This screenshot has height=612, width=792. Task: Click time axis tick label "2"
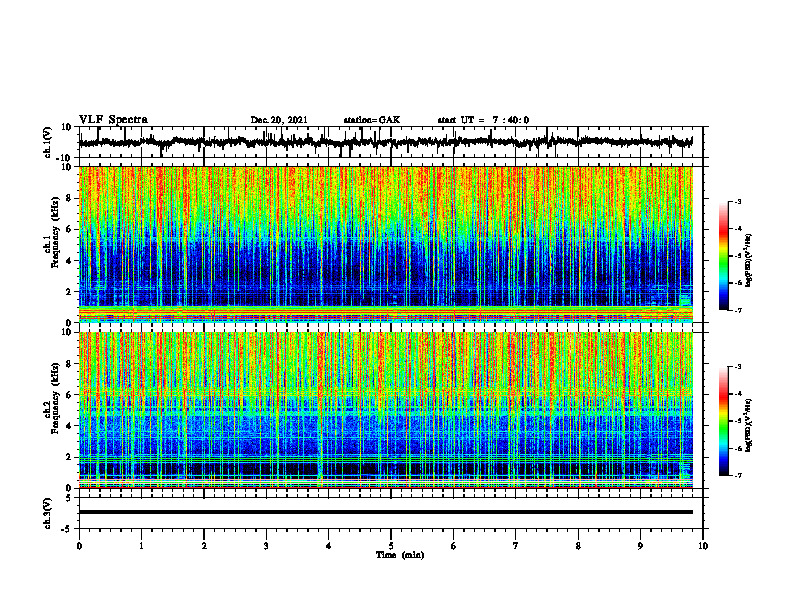pyautogui.click(x=204, y=546)
